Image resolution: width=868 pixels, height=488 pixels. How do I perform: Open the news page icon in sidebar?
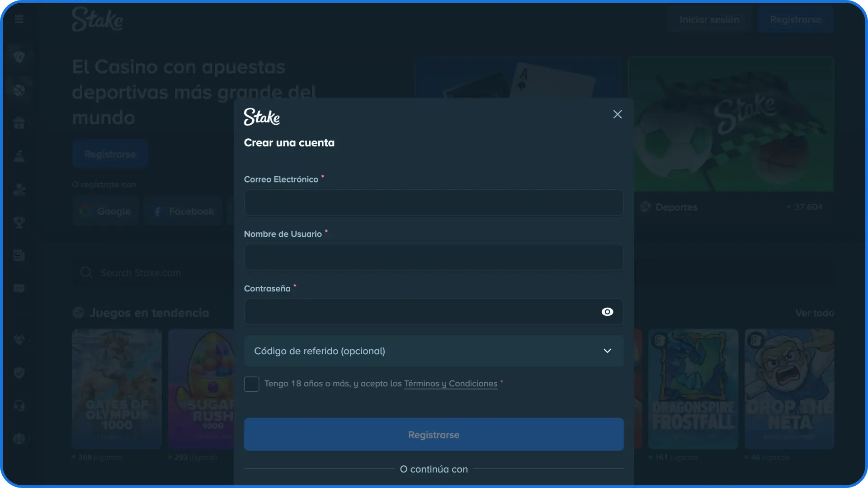[x=19, y=255]
